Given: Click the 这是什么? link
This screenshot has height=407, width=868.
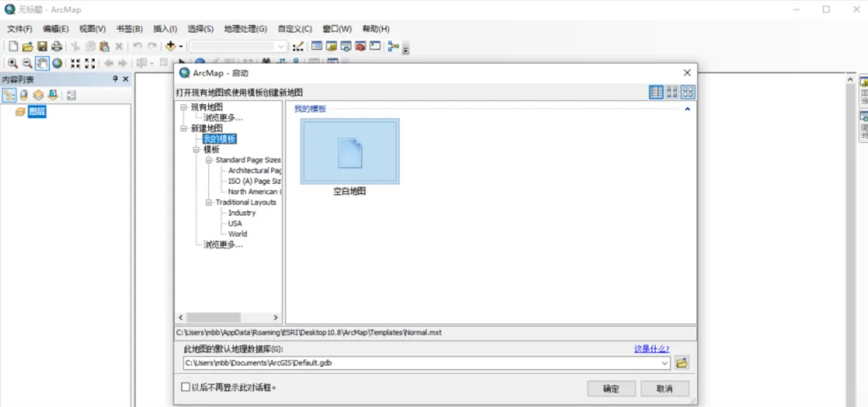Looking at the screenshot, I should tap(652, 348).
